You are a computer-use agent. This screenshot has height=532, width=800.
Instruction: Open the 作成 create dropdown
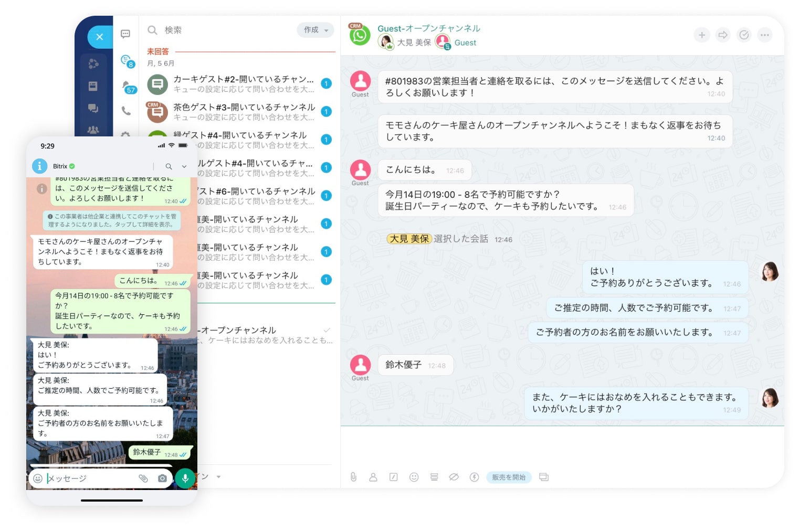315,30
